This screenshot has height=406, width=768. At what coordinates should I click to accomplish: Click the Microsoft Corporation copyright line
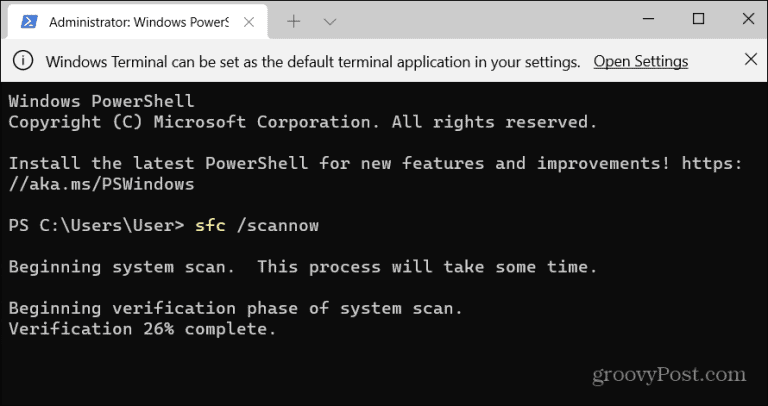coord(302,122)
